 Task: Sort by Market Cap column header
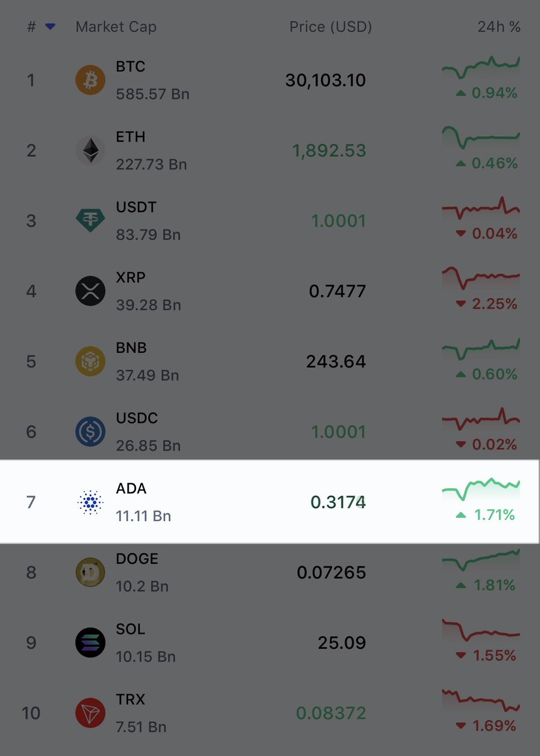point(116,27)
